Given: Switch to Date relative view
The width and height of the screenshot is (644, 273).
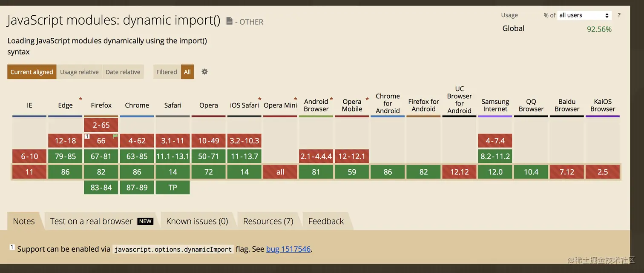Looking at the screenshot, I should coord(123,72).
